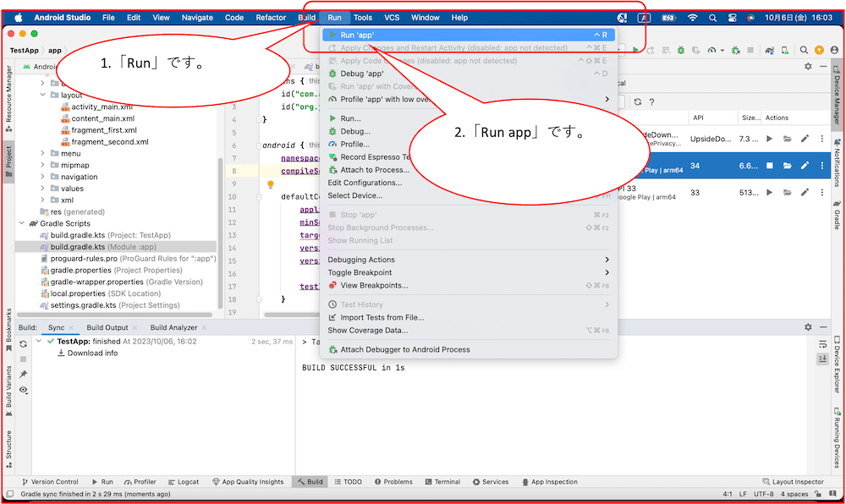This screenshot has height=504, width=846.
Task: Open the Logcat tool window button
Action: 184,482
